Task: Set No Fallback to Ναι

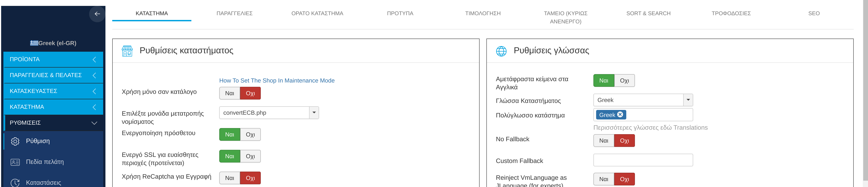Action: pos(603,141)
